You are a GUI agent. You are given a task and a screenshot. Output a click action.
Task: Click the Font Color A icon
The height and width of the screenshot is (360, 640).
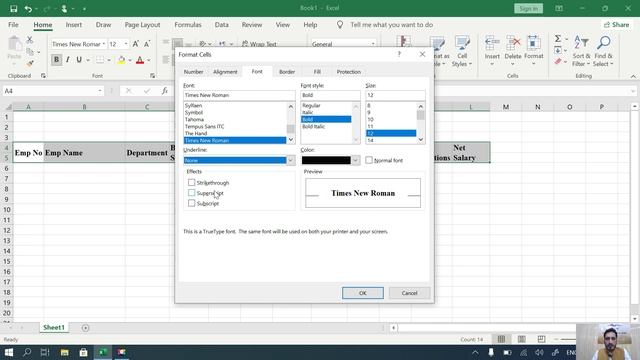point(140,60)
